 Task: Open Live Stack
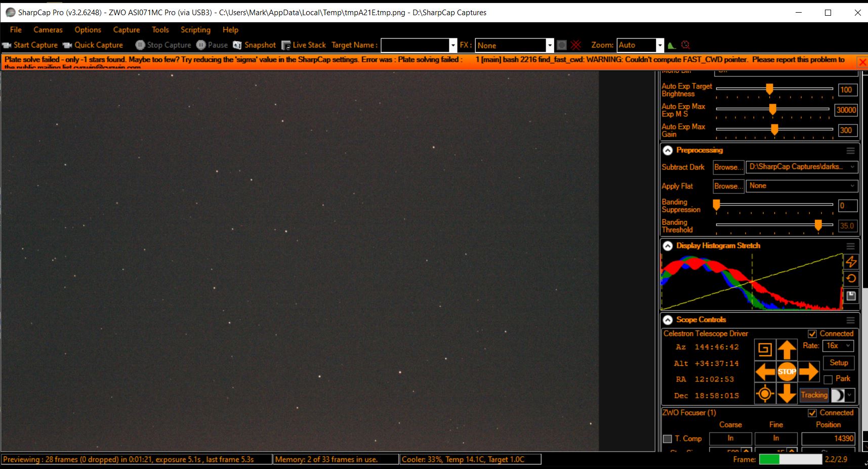[x=304, y=45]
